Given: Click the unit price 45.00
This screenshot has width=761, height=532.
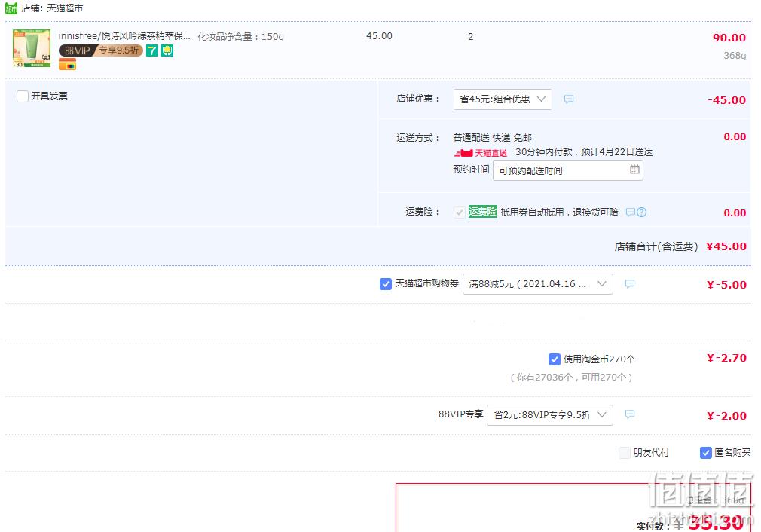Looking at the screenshot, I should [x=379, y=36].
